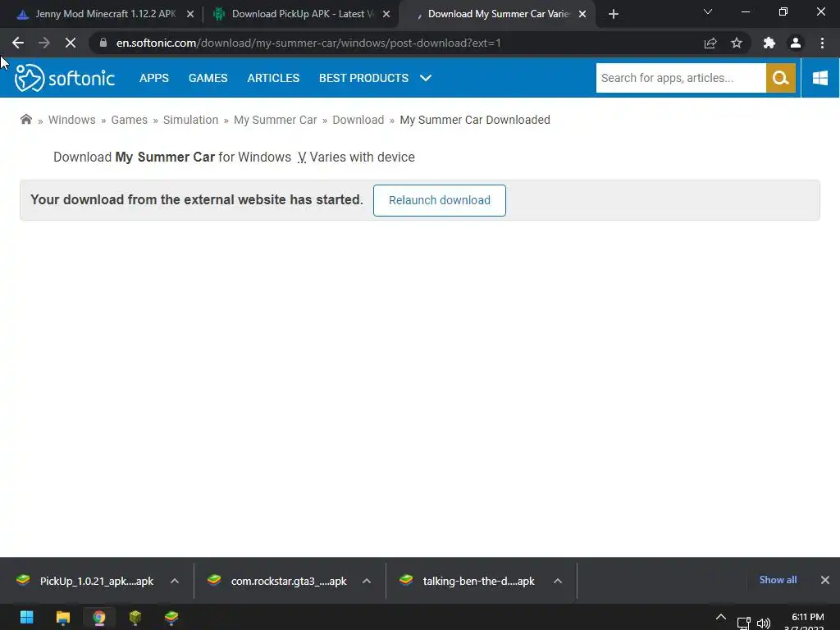Go to My Summer Car breadcrumb link

click(x=276, y=120)
